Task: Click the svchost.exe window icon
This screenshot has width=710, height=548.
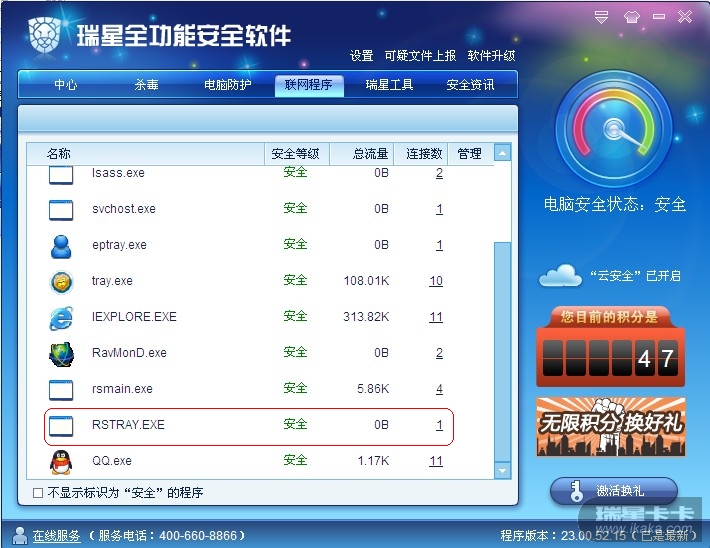Action: point(61,210)
